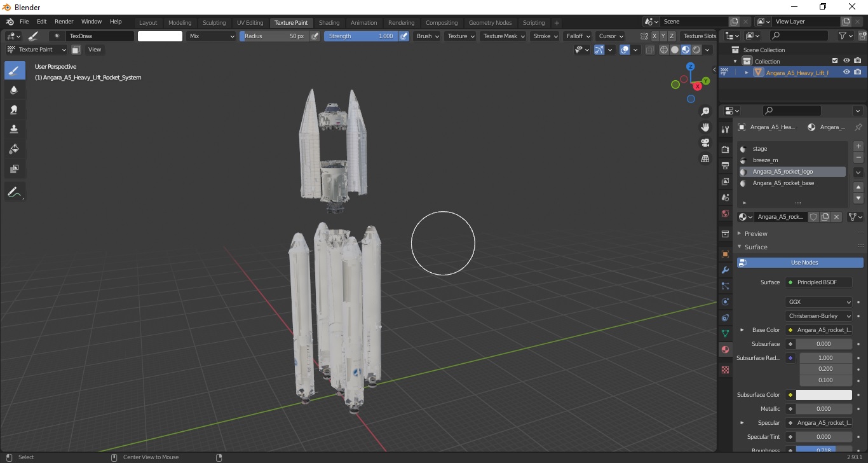Screen dimensions: 868x463
Task: Click the viewport View menu button
Action: pos(94,50)
